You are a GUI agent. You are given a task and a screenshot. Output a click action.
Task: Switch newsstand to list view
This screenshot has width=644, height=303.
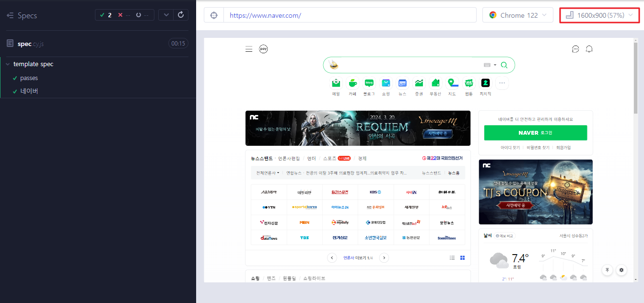452,258
